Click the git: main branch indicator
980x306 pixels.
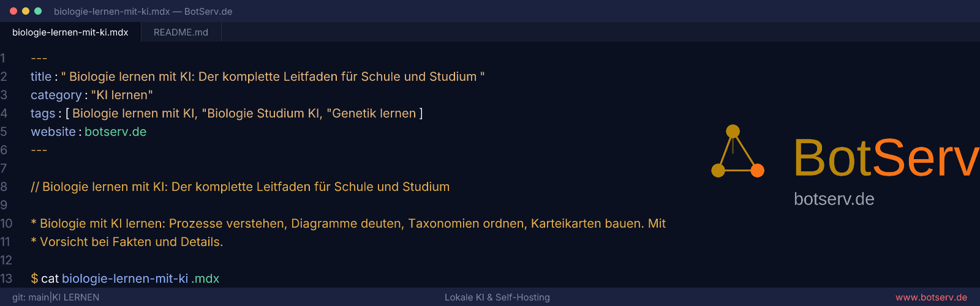tap(31, 297)
